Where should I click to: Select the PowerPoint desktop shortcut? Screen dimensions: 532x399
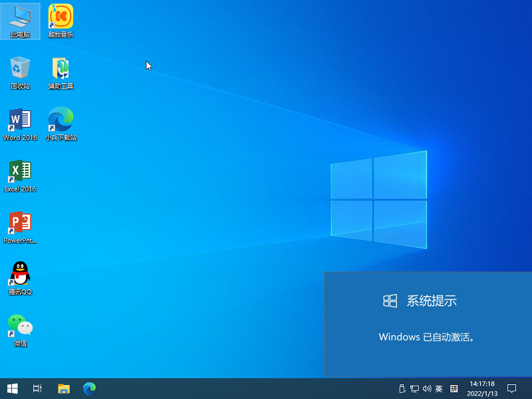pyautogui.click(x=20, y=227)
